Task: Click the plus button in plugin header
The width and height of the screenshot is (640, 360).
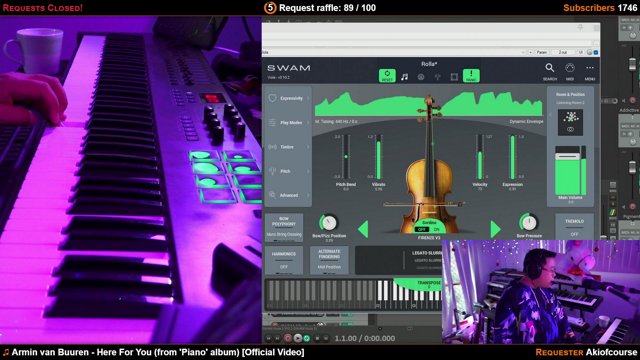Action: click(x=530, y=52)
